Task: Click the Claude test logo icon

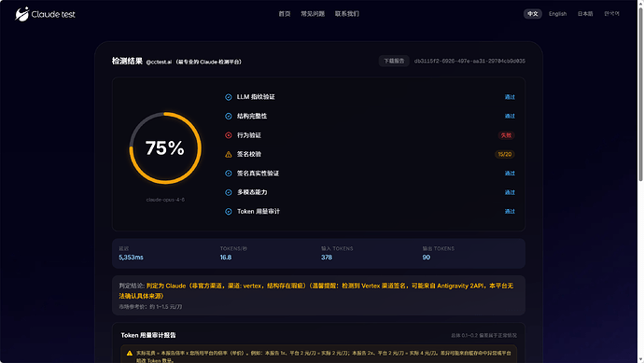Action: click(x=21, y=14)
